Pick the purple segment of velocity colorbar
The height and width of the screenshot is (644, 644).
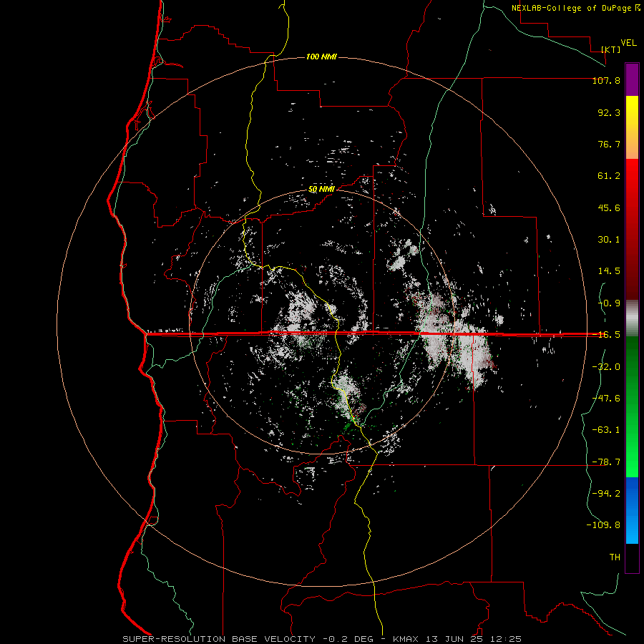[632, 80]
